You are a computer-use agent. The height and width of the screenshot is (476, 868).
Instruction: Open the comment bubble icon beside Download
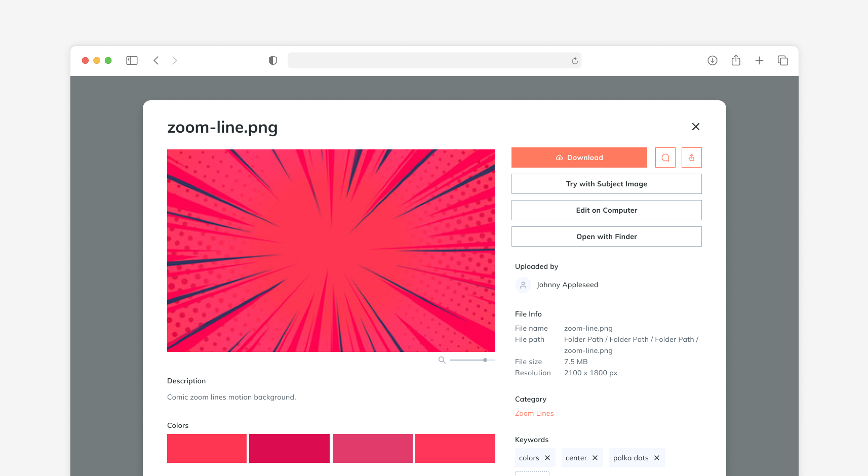click(665, 157)
